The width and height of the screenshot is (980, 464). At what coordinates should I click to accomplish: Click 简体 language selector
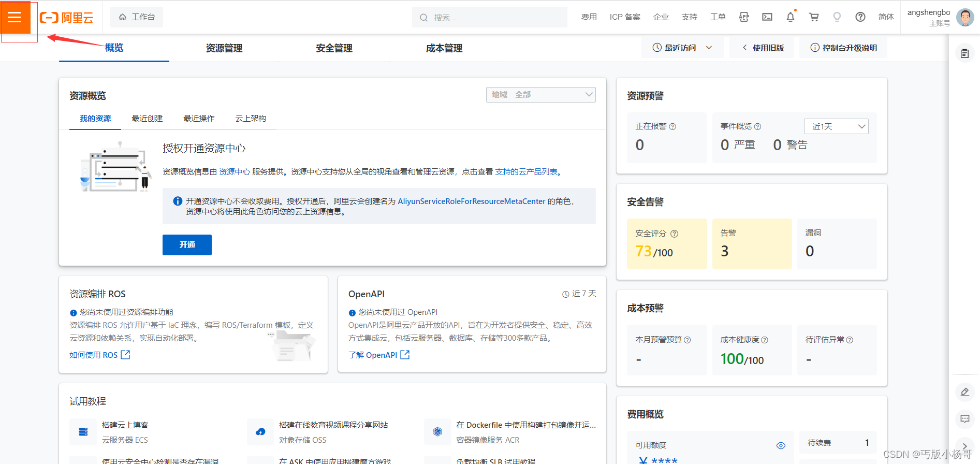click(886, 17)
